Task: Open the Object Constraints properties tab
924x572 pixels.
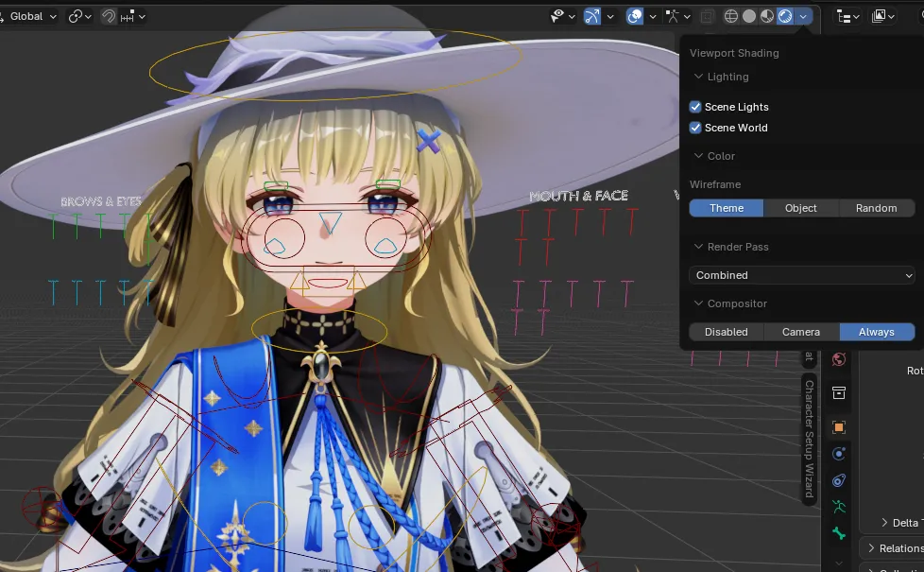Action: [x=839, y=480]
